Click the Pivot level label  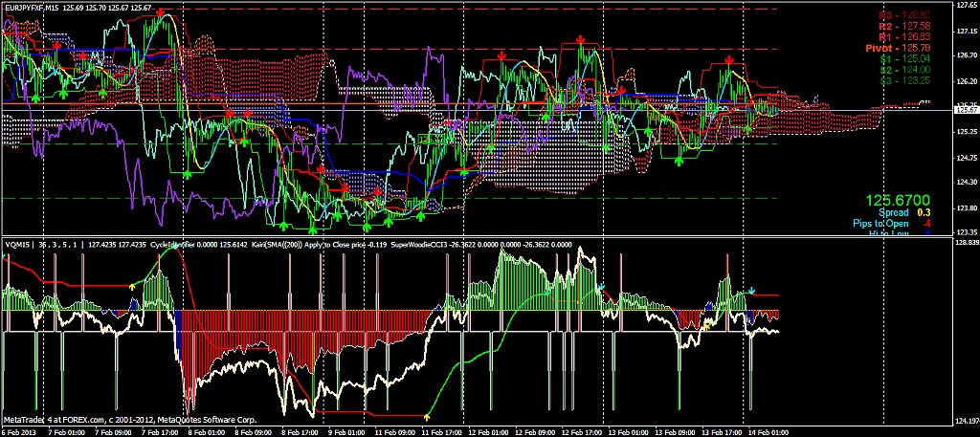pos(902,47)
